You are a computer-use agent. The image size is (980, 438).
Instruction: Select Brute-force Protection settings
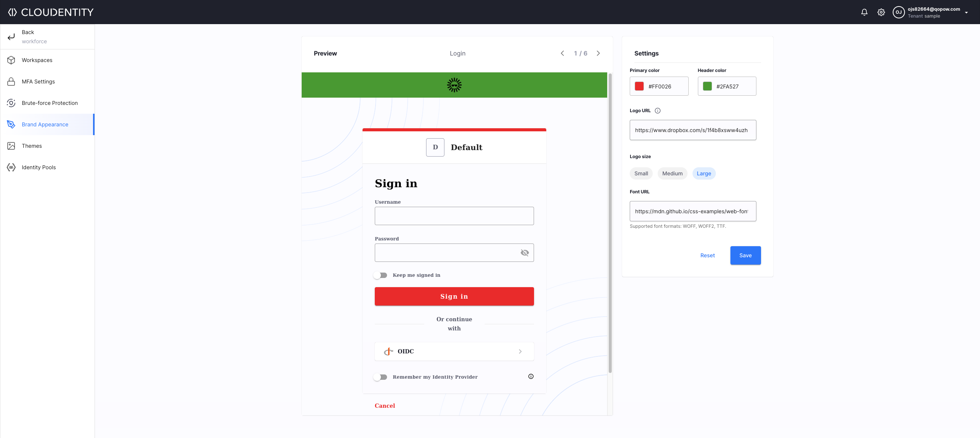point(49,103)
